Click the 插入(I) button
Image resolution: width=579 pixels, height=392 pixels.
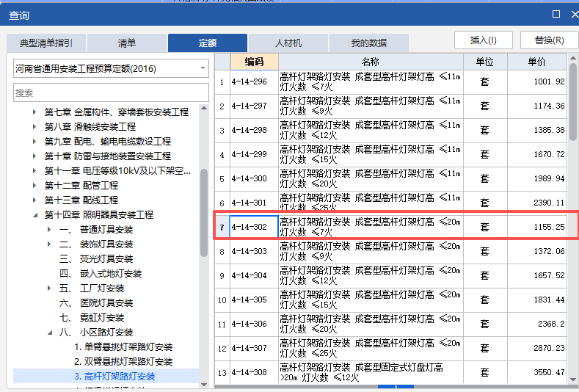point(484,40)
